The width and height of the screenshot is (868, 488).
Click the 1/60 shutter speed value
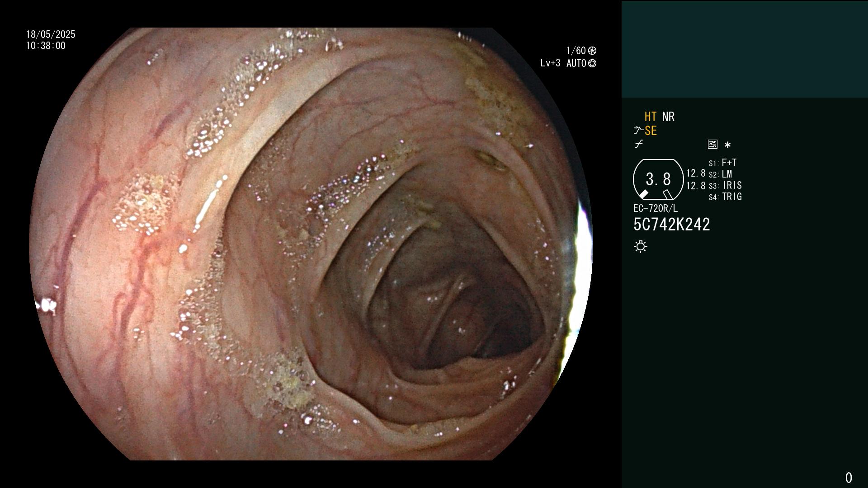point(576,51)
